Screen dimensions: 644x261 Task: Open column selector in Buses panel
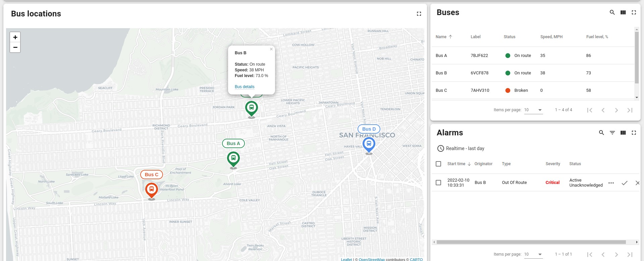(x=623, y=12)
